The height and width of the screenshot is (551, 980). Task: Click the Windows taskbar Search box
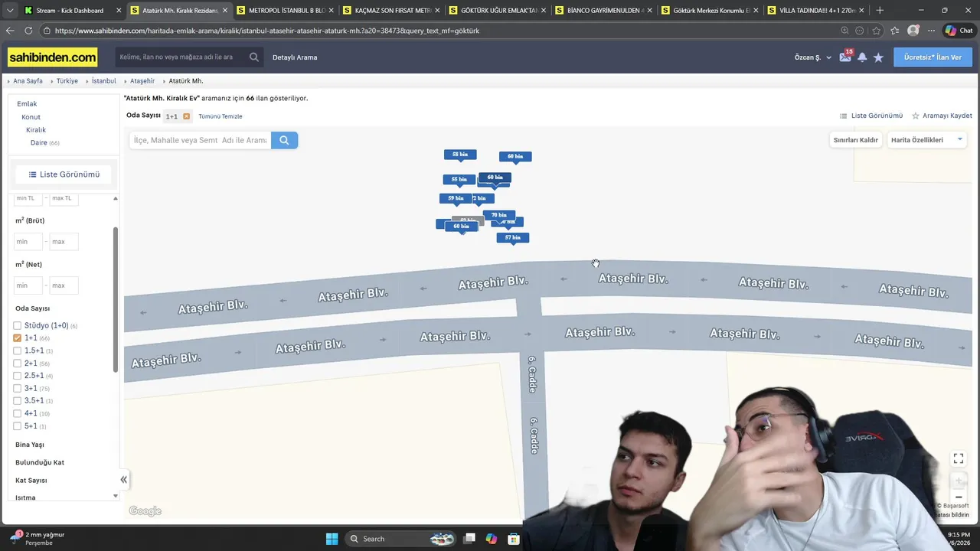click(x=400, y=539)
